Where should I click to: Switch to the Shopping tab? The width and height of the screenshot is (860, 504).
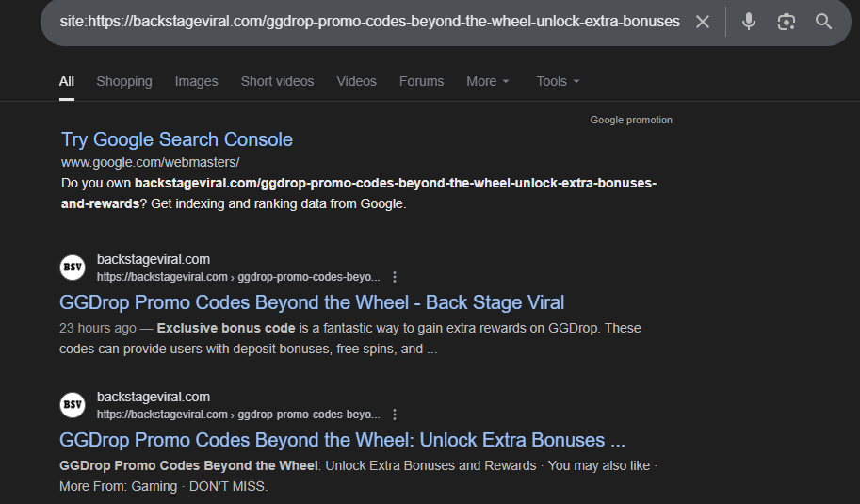pyautogui.click(x=124, y=81)
